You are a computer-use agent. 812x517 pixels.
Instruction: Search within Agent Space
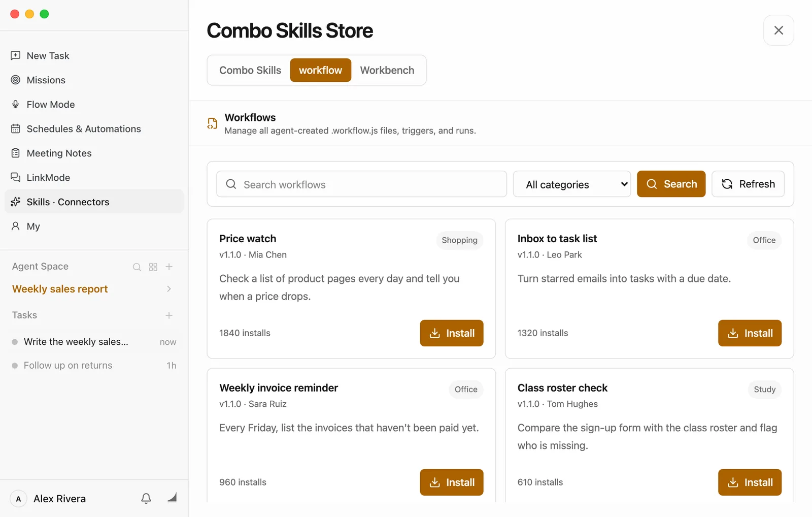click(137, 267)
